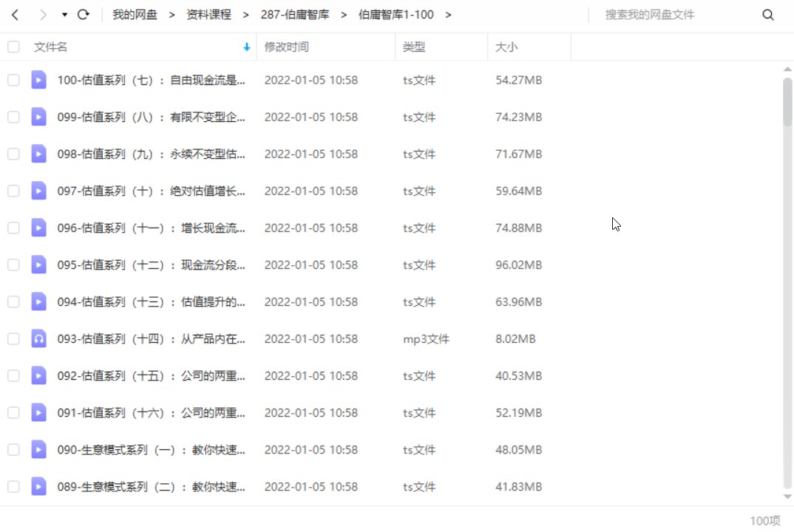Image resolution: width=794 pixels, height=532 pixels.
Task: Open 伯庸智库1-100 breadcrumb
Action: tap(396, 15)
